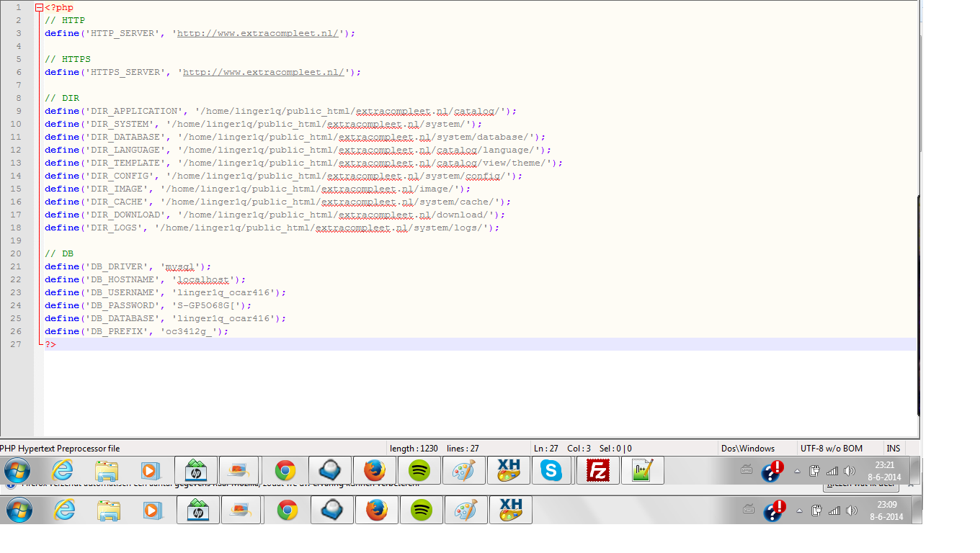Click 'PHP Hypertext Preprocessor file' in status bar
980x553 pixels.
(x=60, y=448)
